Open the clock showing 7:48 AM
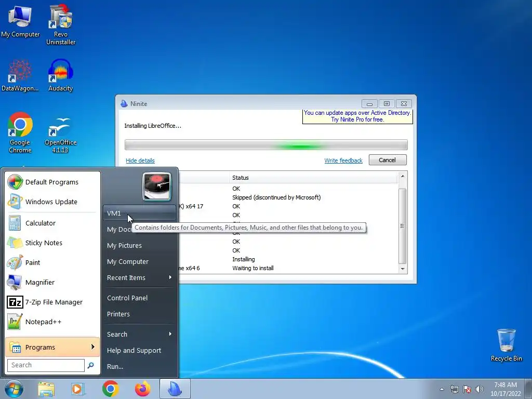532x399 pixels. click(506, 389)
